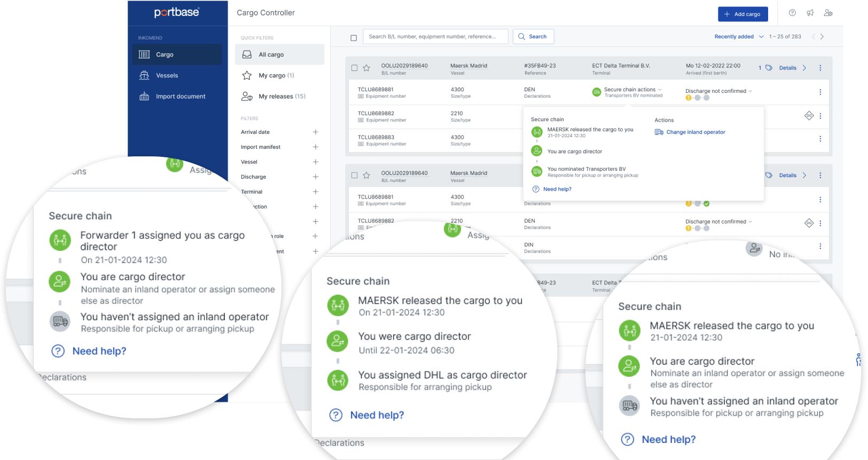Image resolution: width=868 pixels, height=460 pixels.
Task: Star the first OOLU2029189640 shipment
Action: (x=366, y=68)
